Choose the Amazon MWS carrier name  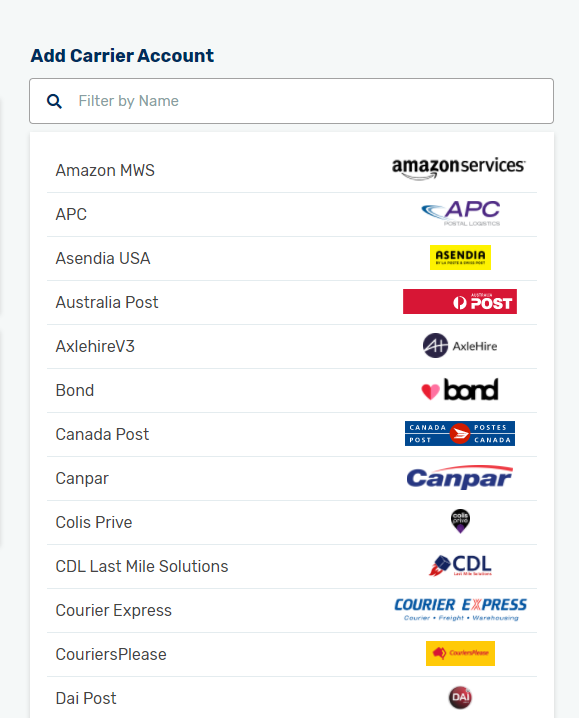click(105, 170)
